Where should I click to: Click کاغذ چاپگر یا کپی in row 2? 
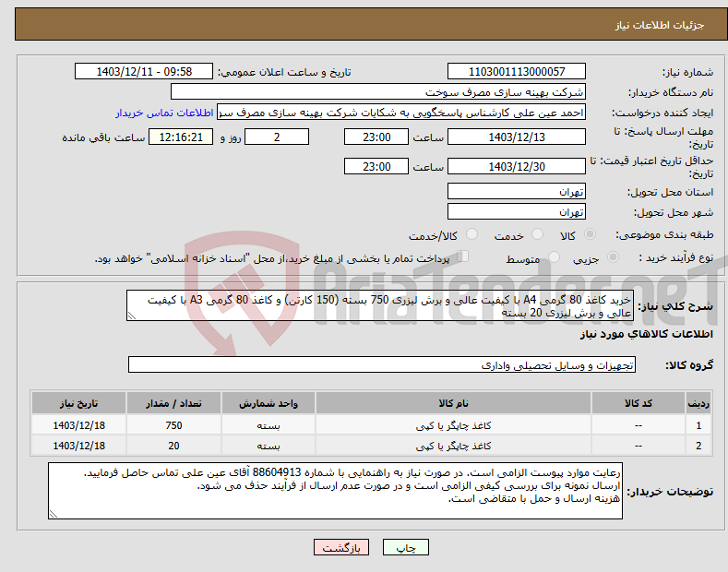(453, 446)
